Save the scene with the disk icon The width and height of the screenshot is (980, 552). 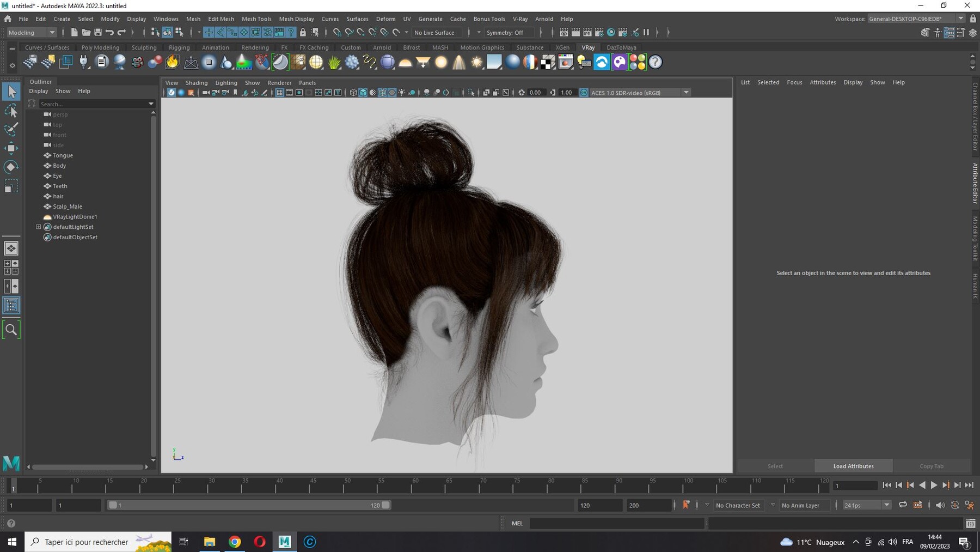tap(98, 33)
